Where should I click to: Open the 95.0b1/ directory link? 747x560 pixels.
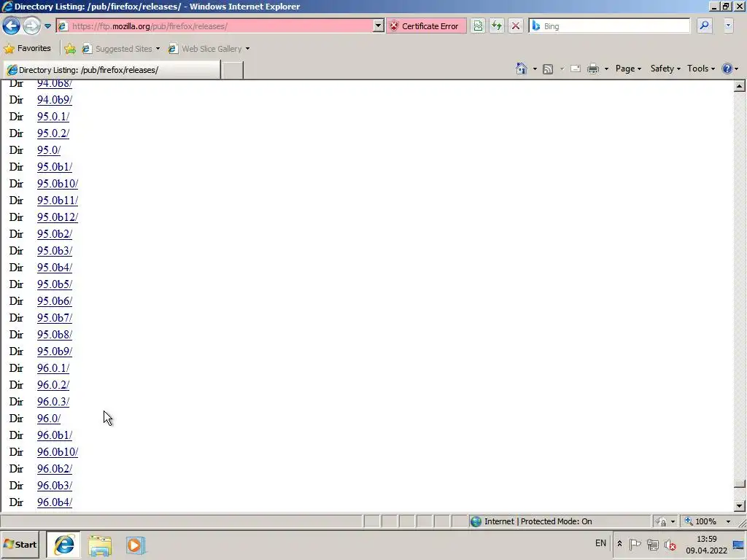pyautogui.click(x=55, y=167)
